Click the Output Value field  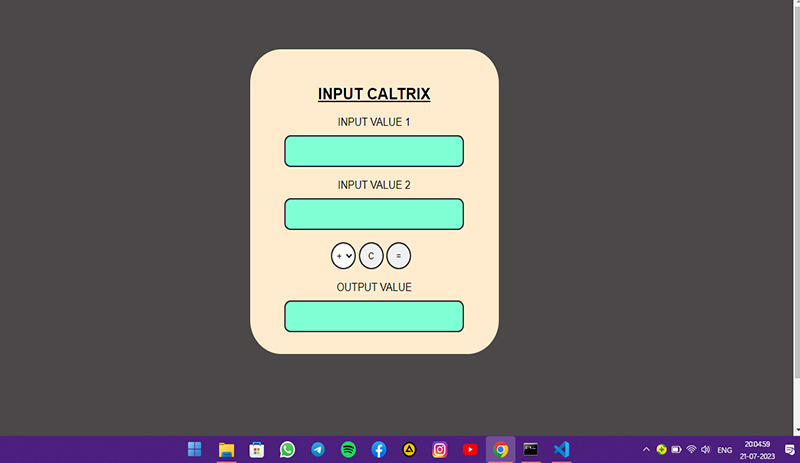(374, 316)
